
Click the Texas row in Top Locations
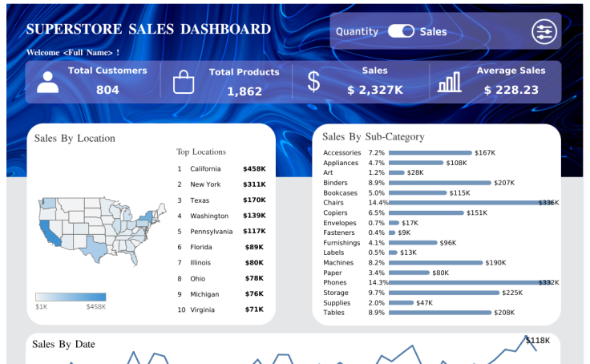click(x=200, y=200)
